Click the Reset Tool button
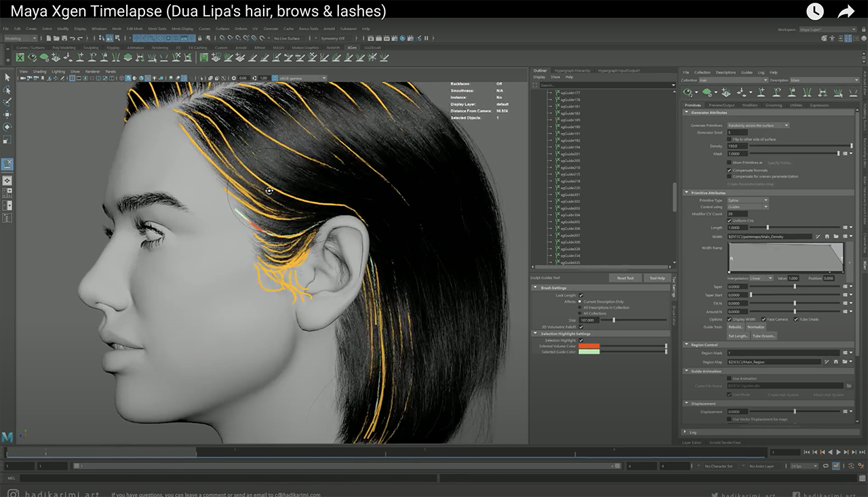 click(x=625, y=278)
